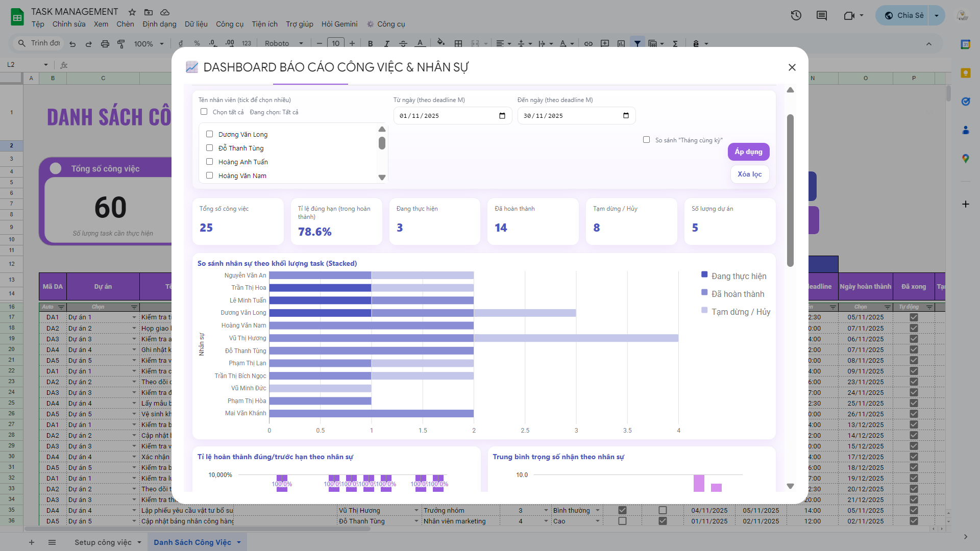
Task: Open the zoom 100% dropdown
Action: click(149, 44)
